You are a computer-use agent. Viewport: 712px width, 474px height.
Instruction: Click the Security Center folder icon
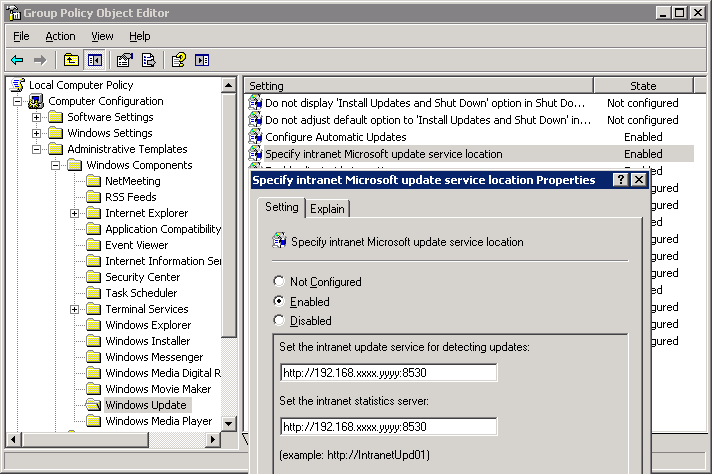pos(94,277)
